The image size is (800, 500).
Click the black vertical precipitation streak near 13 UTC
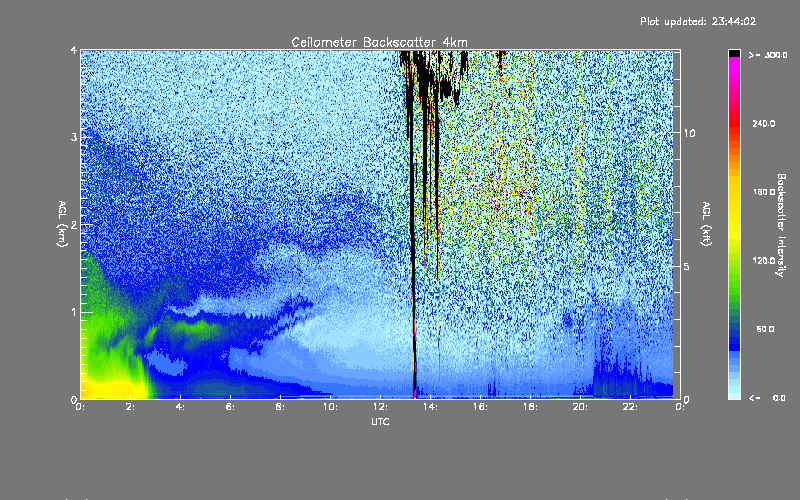coord(411,224)
